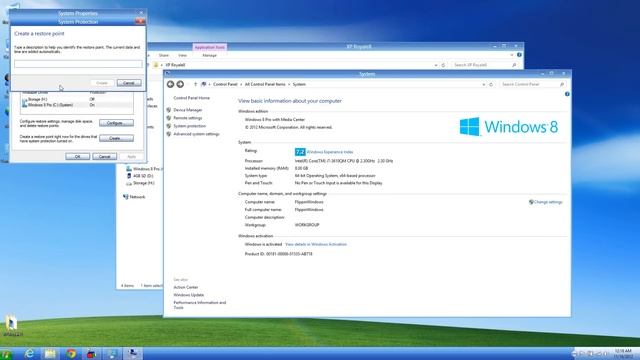This screenshot has height=360, width=640.
Task: Open Advanced system settings link
Action: [196, 134]
